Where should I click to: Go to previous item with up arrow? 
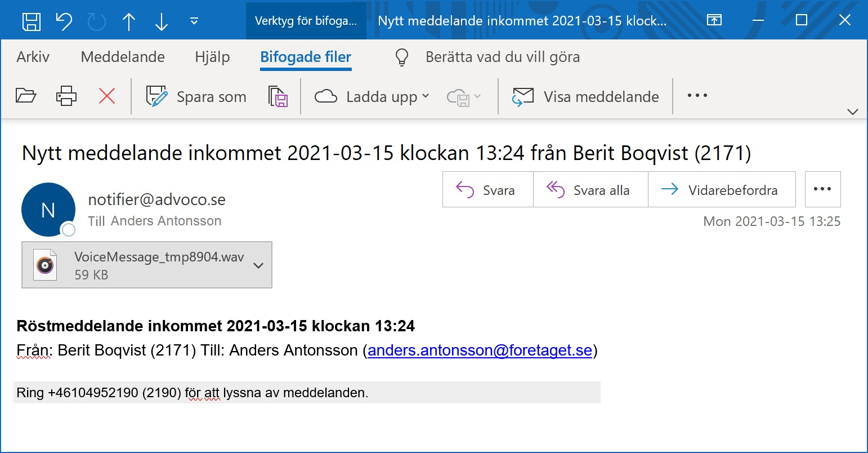click(x=129, y=21)
